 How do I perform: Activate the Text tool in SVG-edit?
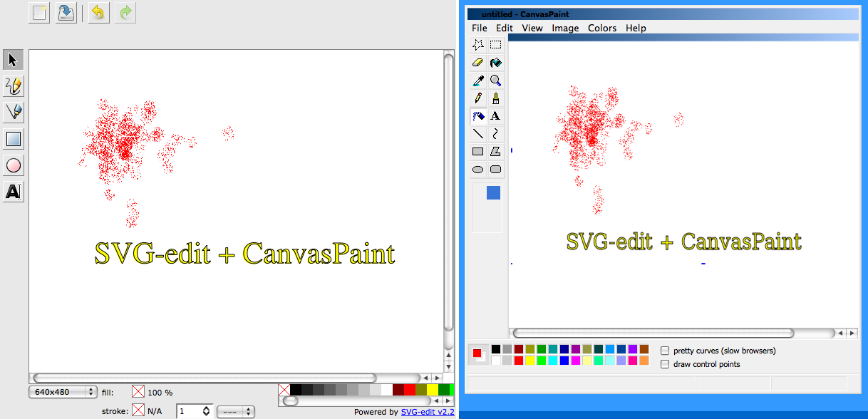coord(14,192)
